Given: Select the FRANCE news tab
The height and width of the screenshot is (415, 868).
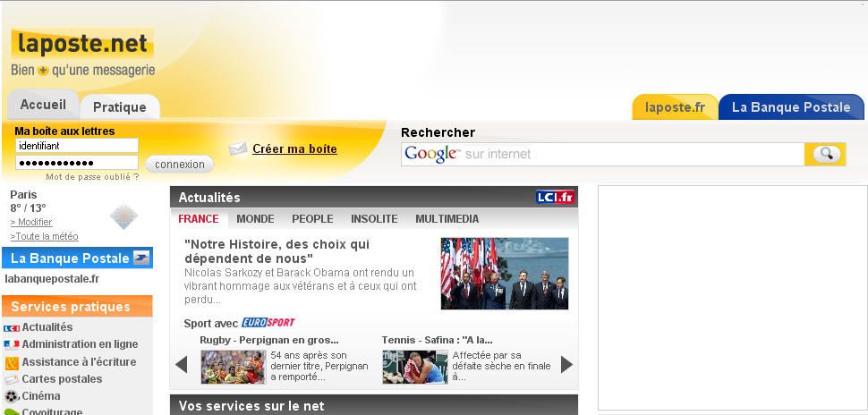Looking at the screenshot, I should tap(198, 219).
